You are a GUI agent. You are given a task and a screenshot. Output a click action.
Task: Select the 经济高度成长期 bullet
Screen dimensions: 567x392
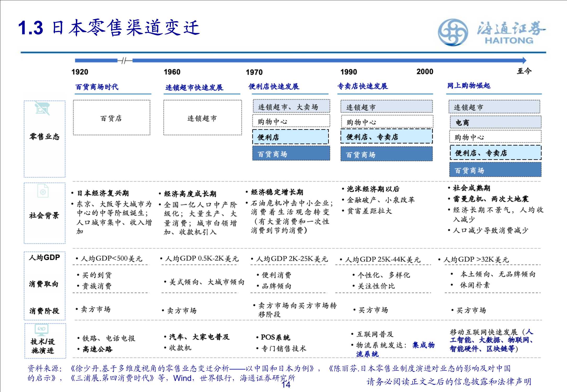pos(190,194)
